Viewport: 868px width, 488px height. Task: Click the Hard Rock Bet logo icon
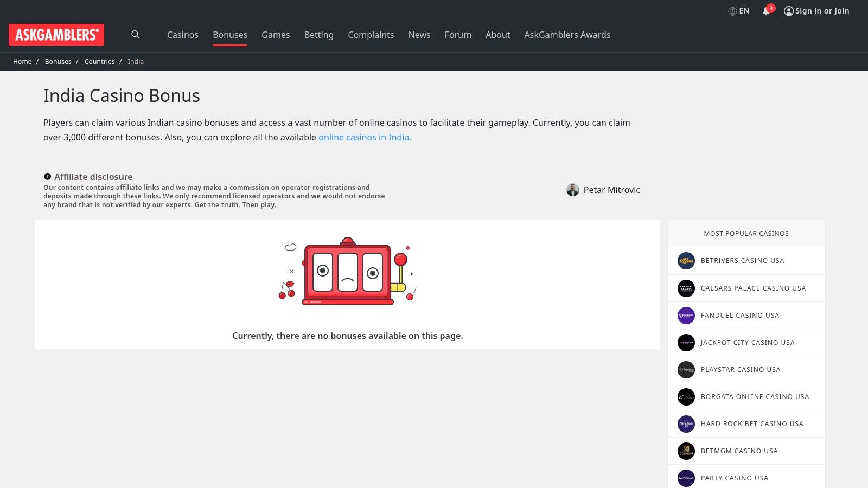point(686,423)
